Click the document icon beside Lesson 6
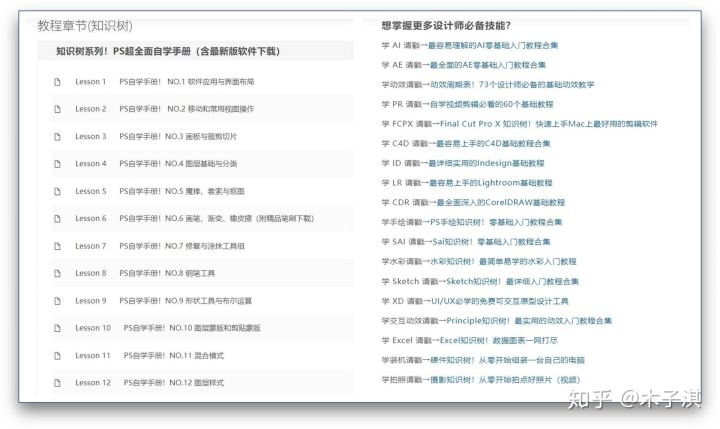This screenshot has height=429, width=720. [x=57, y=219]
